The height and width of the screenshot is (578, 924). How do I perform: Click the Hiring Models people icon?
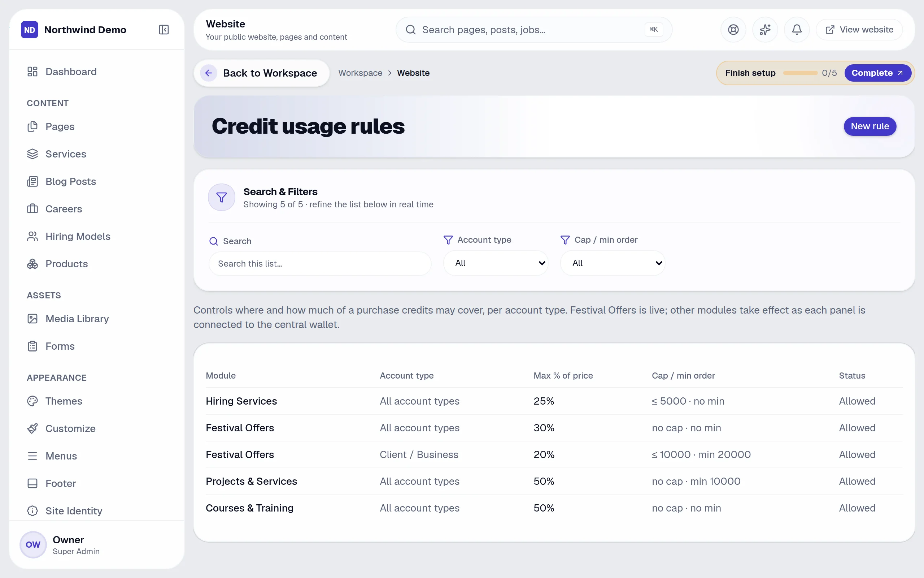tap(32, 236)
